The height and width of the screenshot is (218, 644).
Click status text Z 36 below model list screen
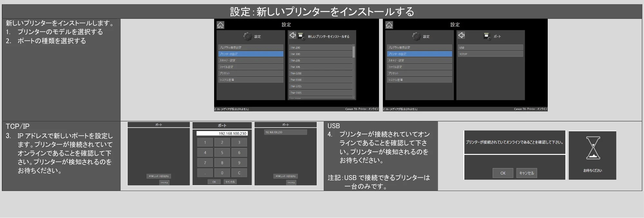coord(232,109)
